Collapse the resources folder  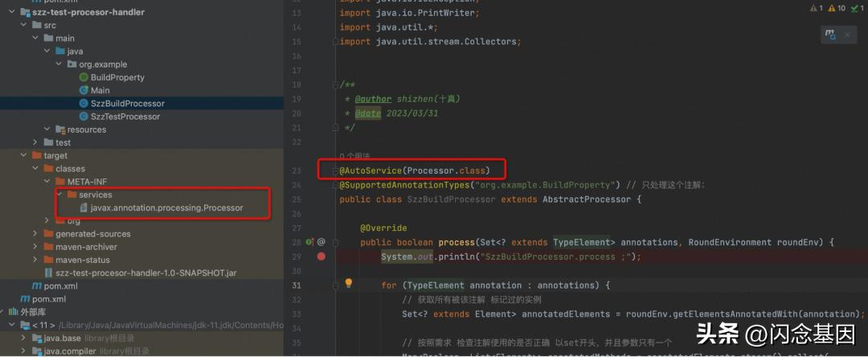click(47, 129)
